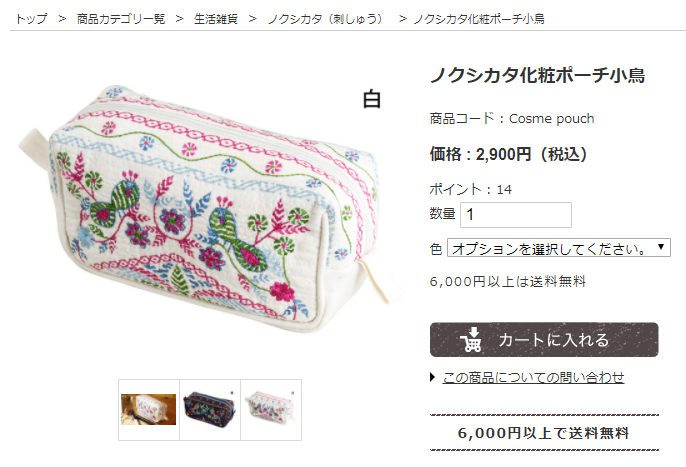Click the 数量 quantity input field
The width and height of the screenshot is (686, 467).
click(x=516, y=214)
